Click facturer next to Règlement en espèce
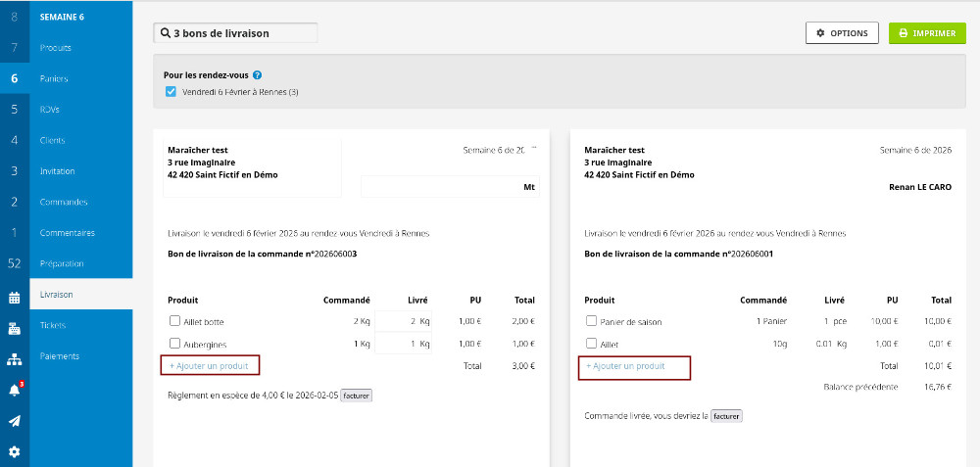This screenshot has height=467, width=980. click(x=356, y=396)
